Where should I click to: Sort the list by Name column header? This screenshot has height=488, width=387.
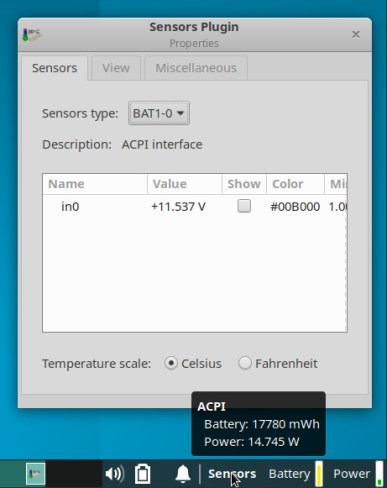[x=95, y=184]
